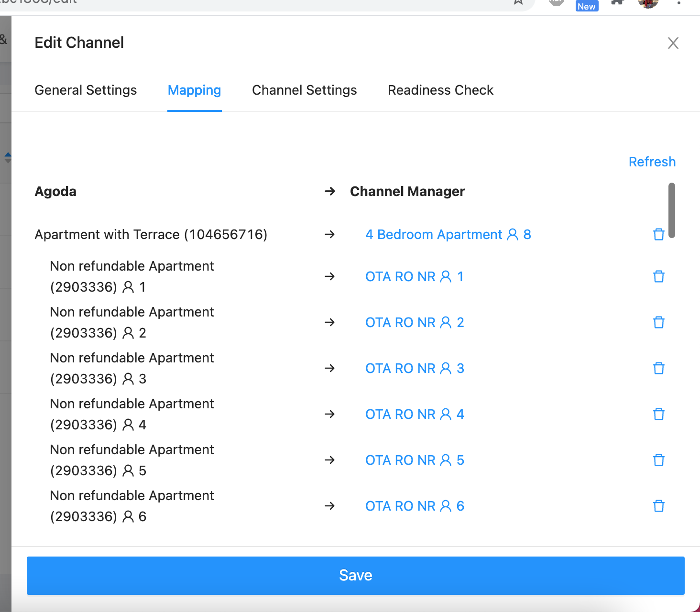Switch to the Channel Settings tab
The width and height of the screenshot is (700, 612).
[x=304, y=90]
